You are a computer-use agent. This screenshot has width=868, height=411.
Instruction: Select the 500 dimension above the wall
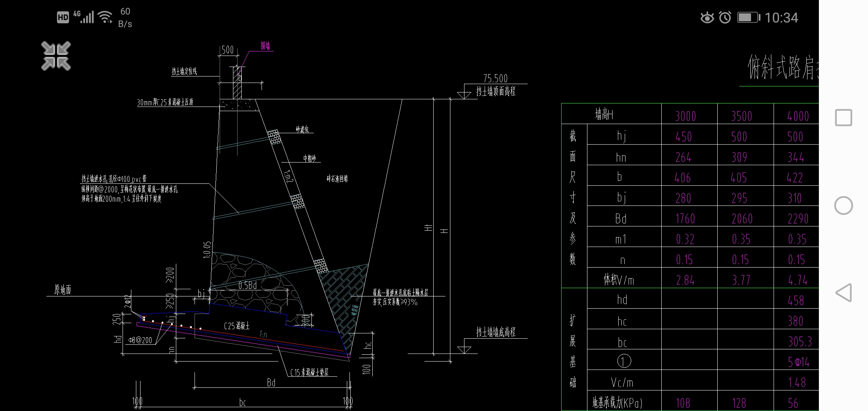pos(227,50)
